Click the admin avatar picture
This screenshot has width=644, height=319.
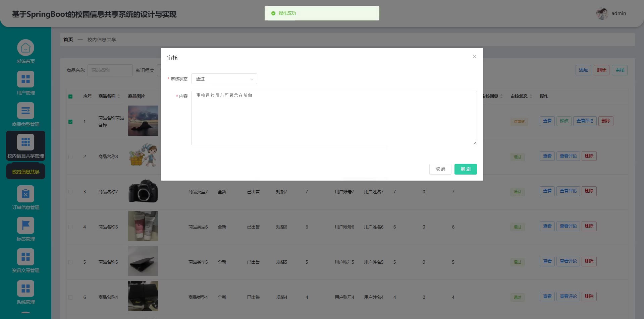tap(602, 13)
